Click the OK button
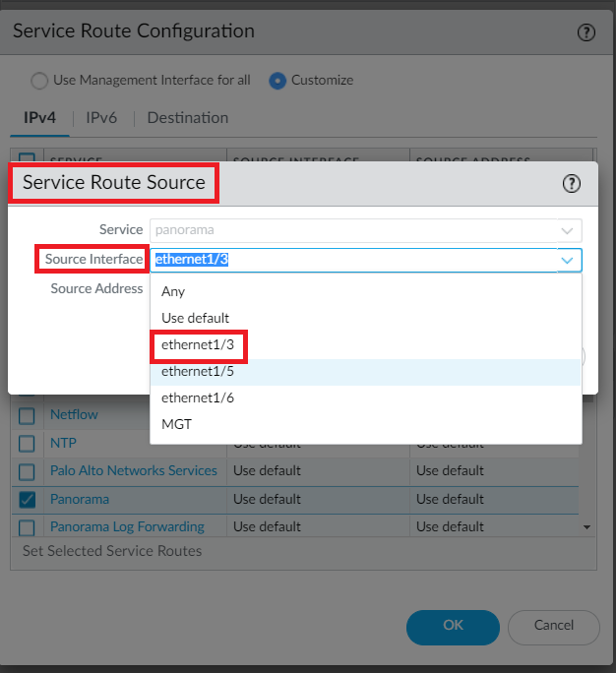Screen dimensions: 616x673 [453, 626]
